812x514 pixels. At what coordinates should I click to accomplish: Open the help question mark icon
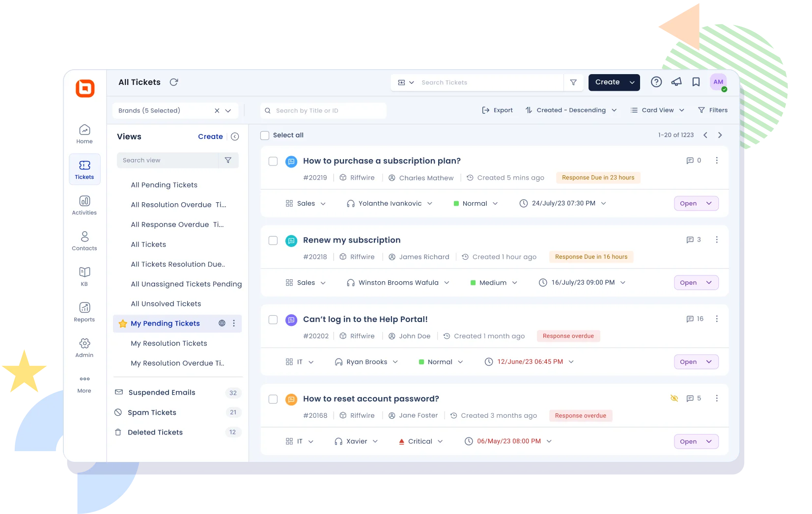point(656,82)
